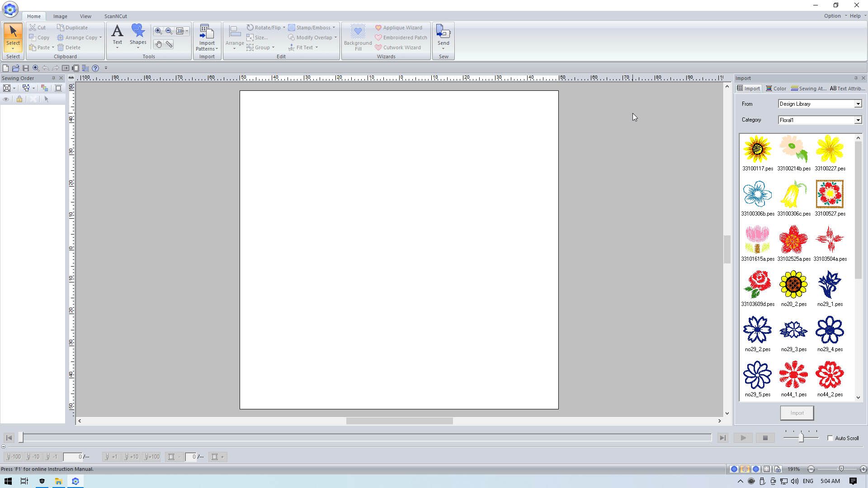Open the Category Floral1 dropdown
868x488 pixels.
pos(858,120)
